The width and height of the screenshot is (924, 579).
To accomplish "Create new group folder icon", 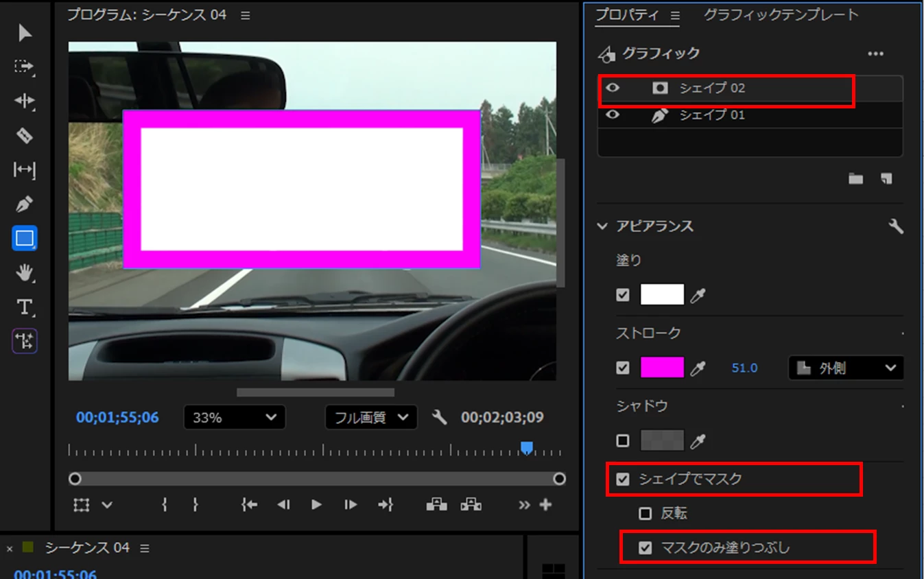I will point(855,178).
